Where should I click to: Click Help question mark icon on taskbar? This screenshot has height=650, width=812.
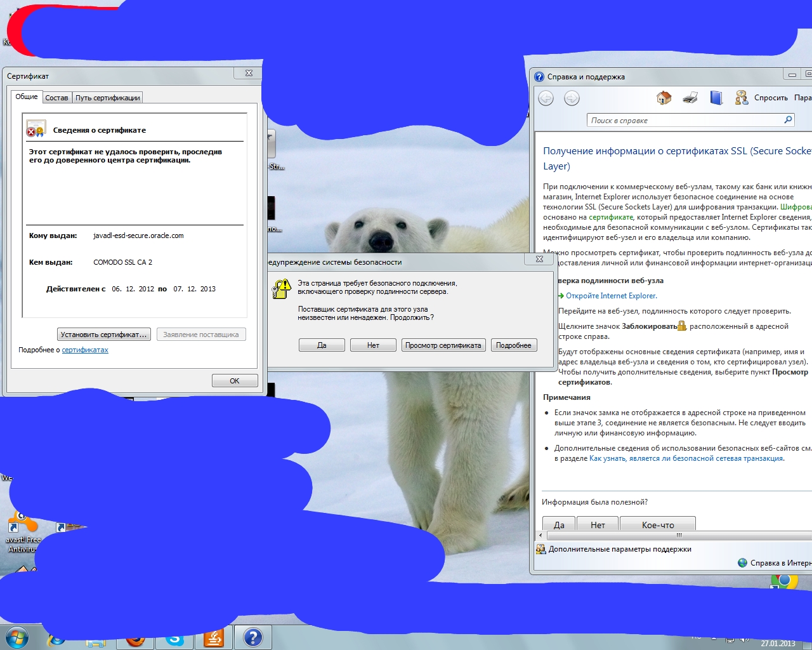pos(252,637)
